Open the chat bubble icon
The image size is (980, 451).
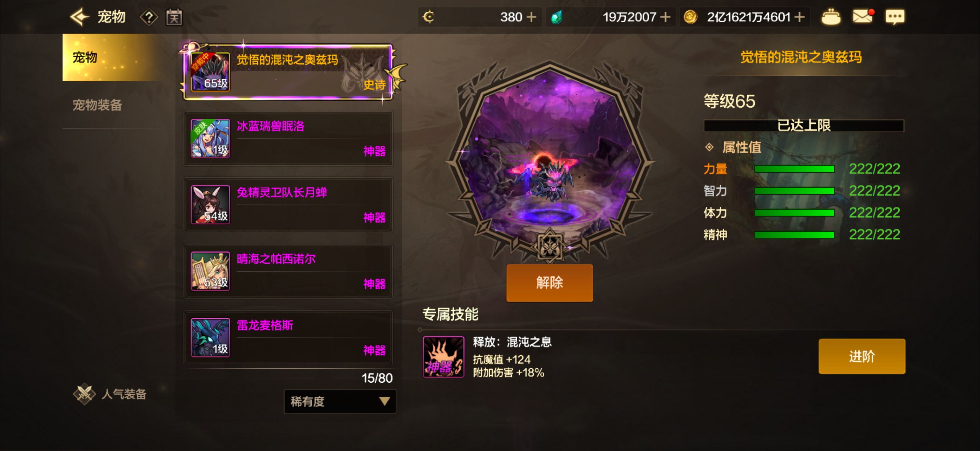(x=895, y=17)
